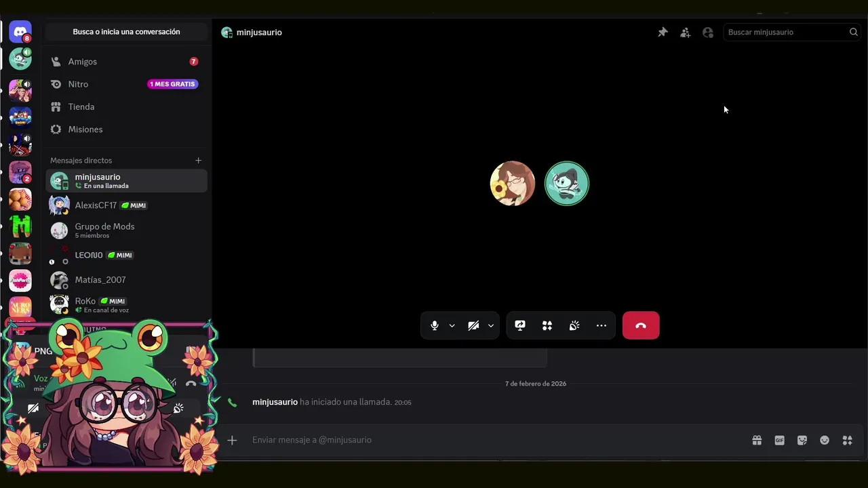This screenshot has height=488, width=868.
Task: Open the Minecraft brown-face server icon
Action: point(20,253)
